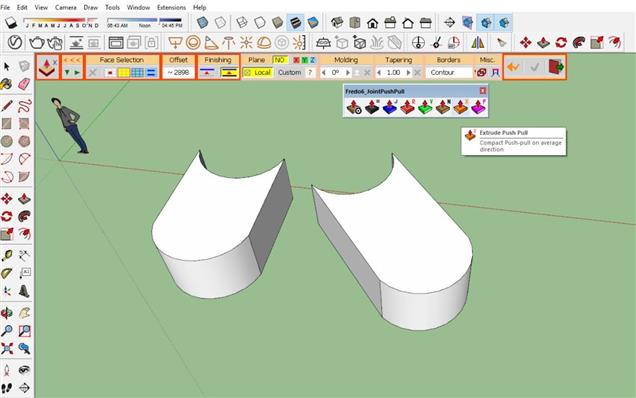Select the Zoom magnifier tool
The width and height of the screenshot is (636, 398).
pos(6,331)
